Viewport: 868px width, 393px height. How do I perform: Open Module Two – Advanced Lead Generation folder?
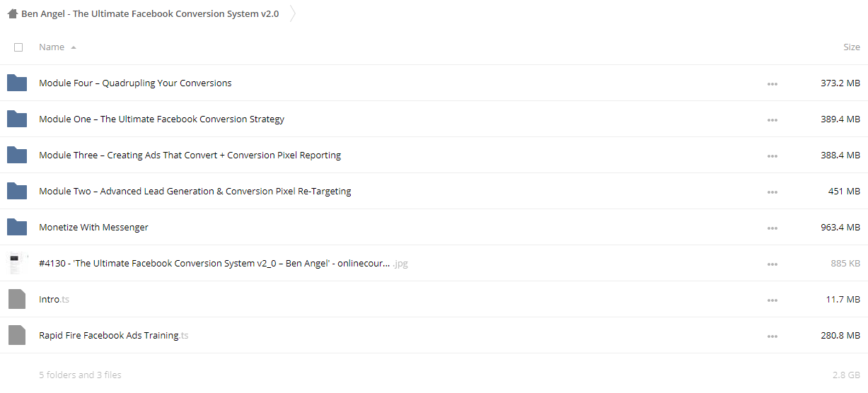195,191
